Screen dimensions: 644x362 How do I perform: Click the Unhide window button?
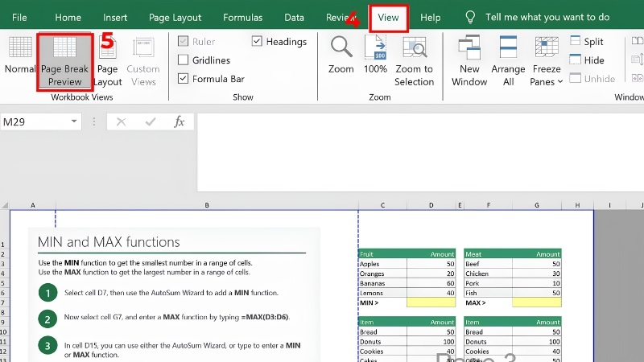point(592,78)
